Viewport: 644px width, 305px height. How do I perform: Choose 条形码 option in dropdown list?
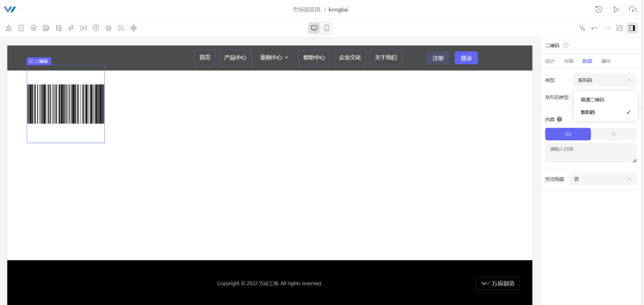point(605,112)
